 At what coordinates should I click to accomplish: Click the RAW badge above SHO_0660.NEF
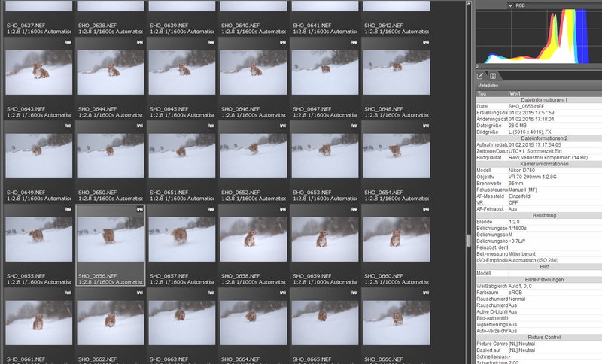point(426,209)
